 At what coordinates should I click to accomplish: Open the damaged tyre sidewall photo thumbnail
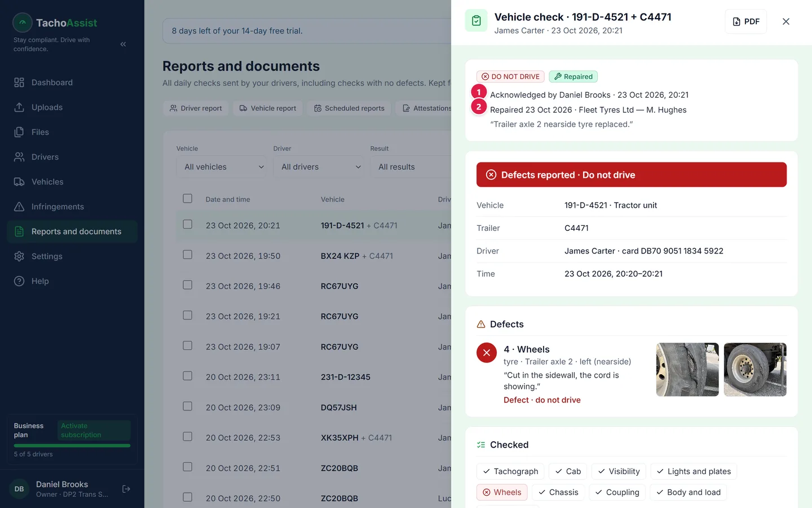tap(687, 370)
